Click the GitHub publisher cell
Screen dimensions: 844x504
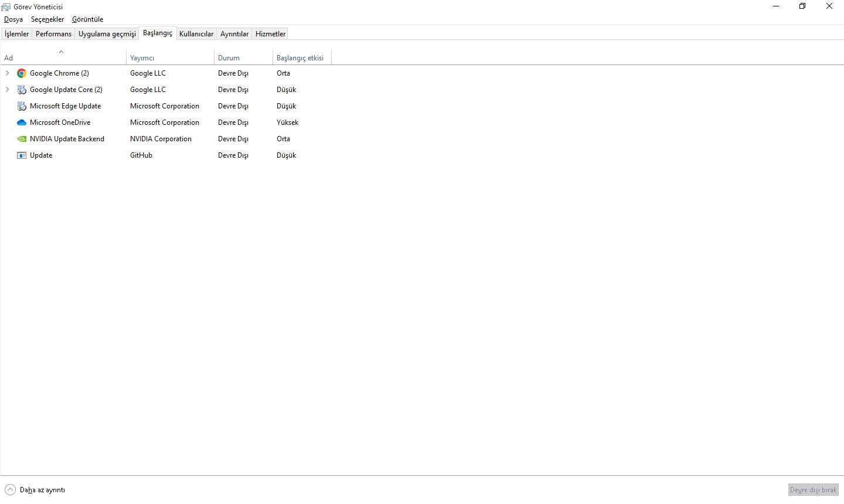pos(141,155)
